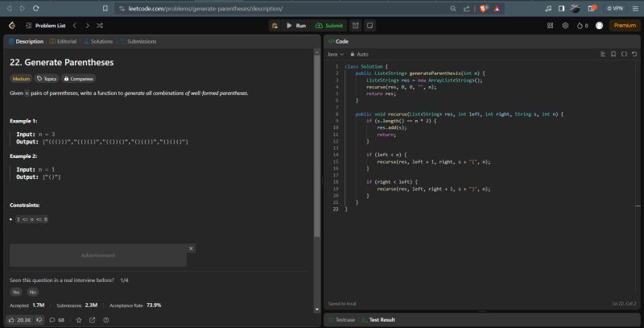Open the user profile avatar

tap(599, 26)
